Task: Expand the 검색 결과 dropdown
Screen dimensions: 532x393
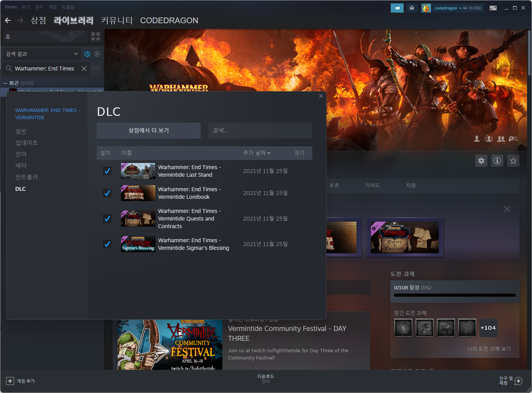Action: click(x=42, y=54)
